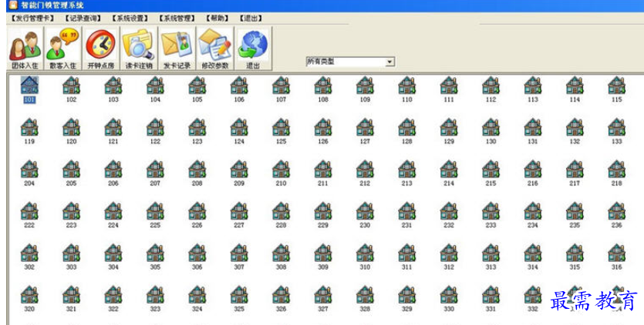Select room 108 house icon
The width and height of the screenshot is (644, 325).
tap(323, 85)
